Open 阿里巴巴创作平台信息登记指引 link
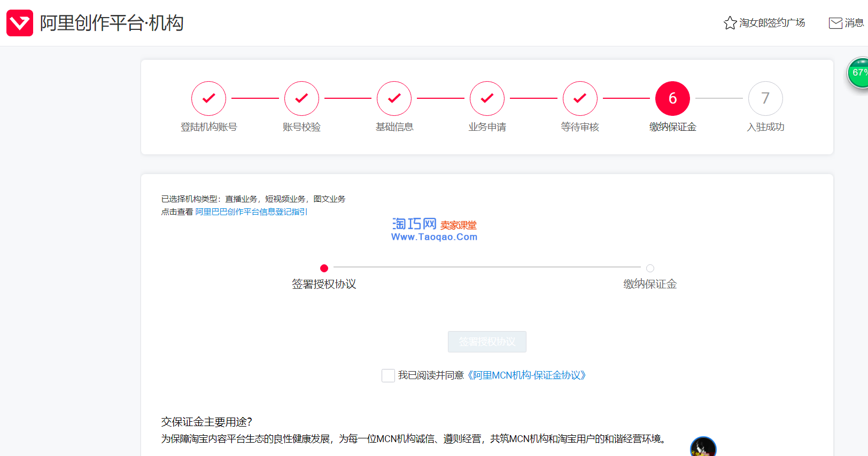 [251, 212]
